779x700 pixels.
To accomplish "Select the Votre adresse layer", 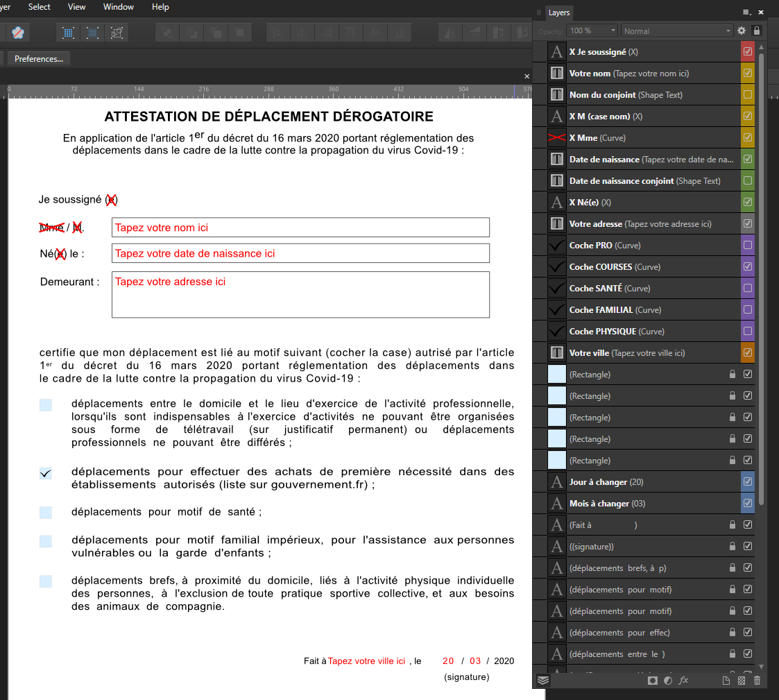I will click(644, 223).
